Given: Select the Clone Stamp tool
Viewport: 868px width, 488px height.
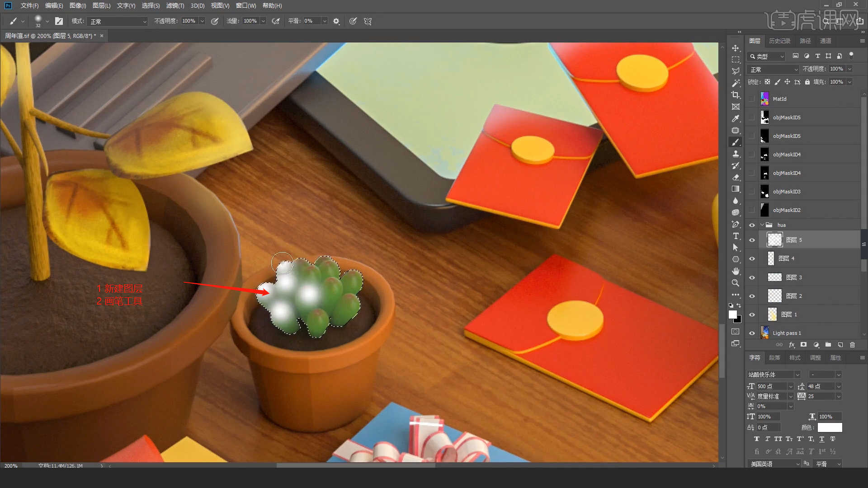Looking at the screenshot, I should click(x=736, y=154).
